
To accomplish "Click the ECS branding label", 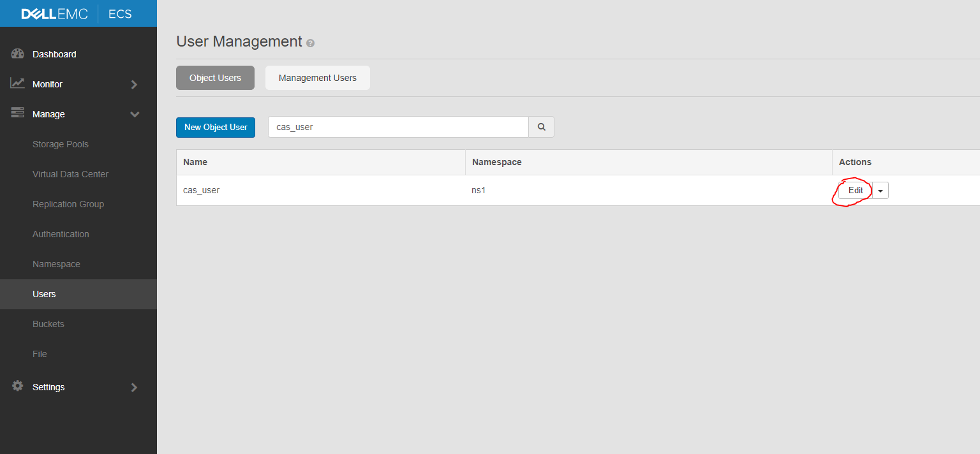I will tap(120, 13).
